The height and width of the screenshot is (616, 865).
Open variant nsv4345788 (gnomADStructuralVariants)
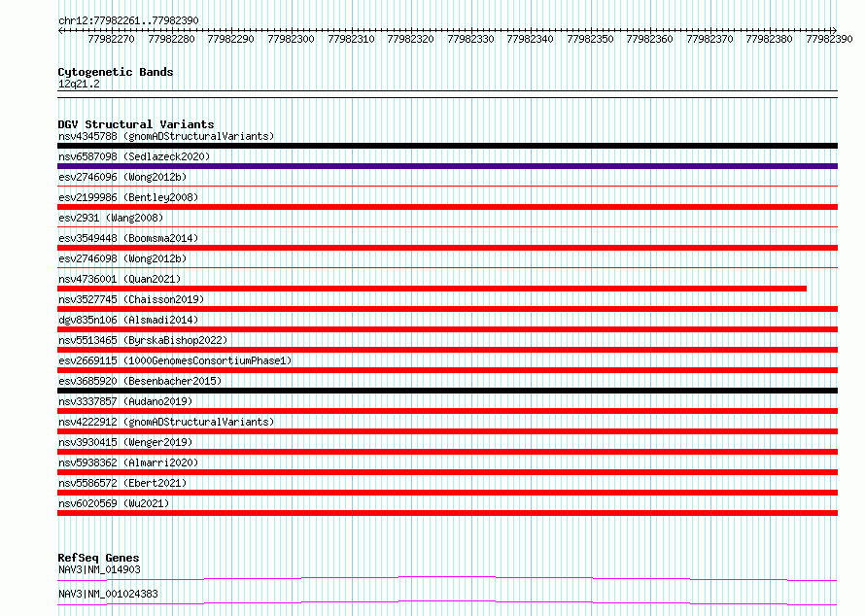point(166,136)
